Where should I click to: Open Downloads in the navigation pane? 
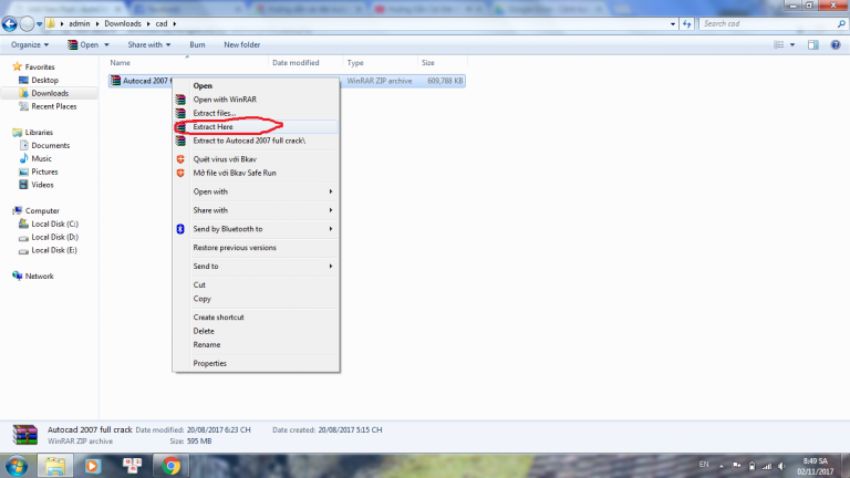49,93
